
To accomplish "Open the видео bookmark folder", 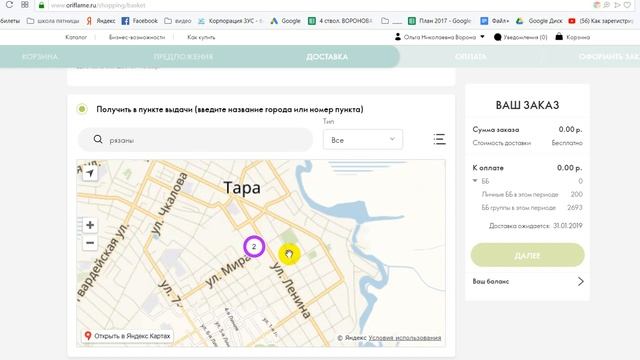I will click(x=178, y=21).
